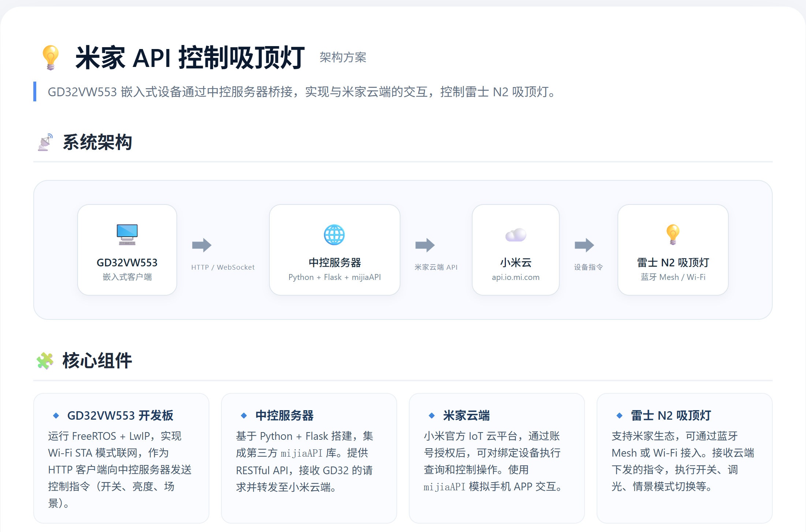
Task: Click the 米家云端 component heading
Action: pos(466,415)
